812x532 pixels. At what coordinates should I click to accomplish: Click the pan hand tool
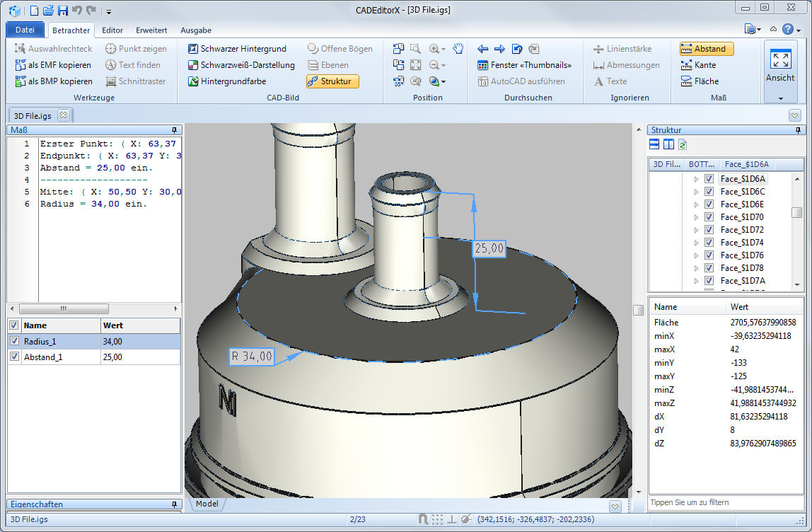coord(458,49)
